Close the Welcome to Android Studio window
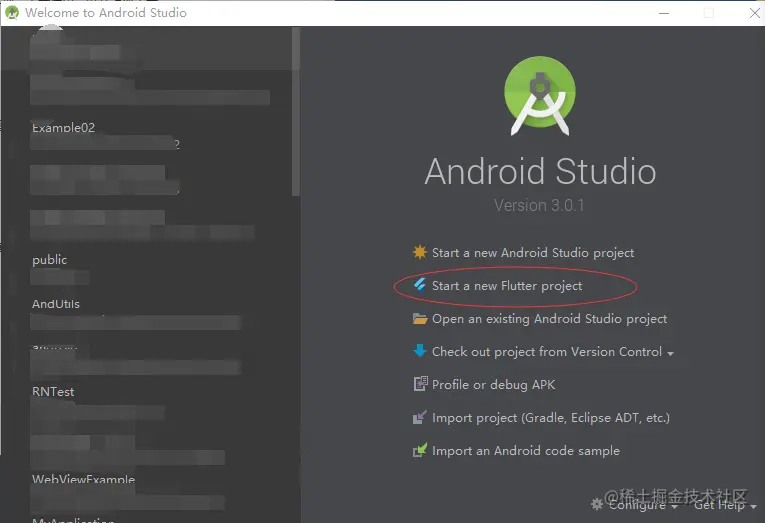 click(754, 13)
